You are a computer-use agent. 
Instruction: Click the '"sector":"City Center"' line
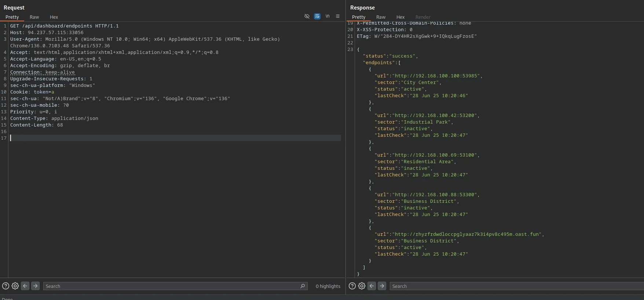point(408,83)
